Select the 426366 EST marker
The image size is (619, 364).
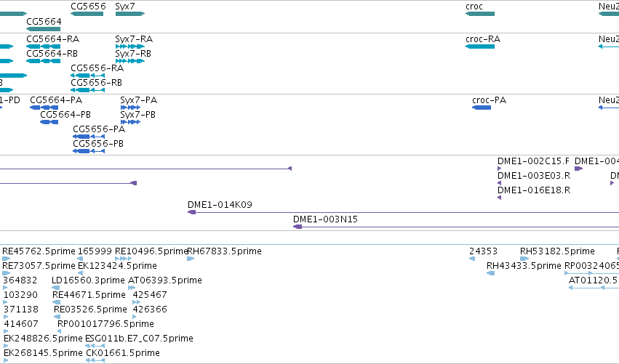coord(135,318)
